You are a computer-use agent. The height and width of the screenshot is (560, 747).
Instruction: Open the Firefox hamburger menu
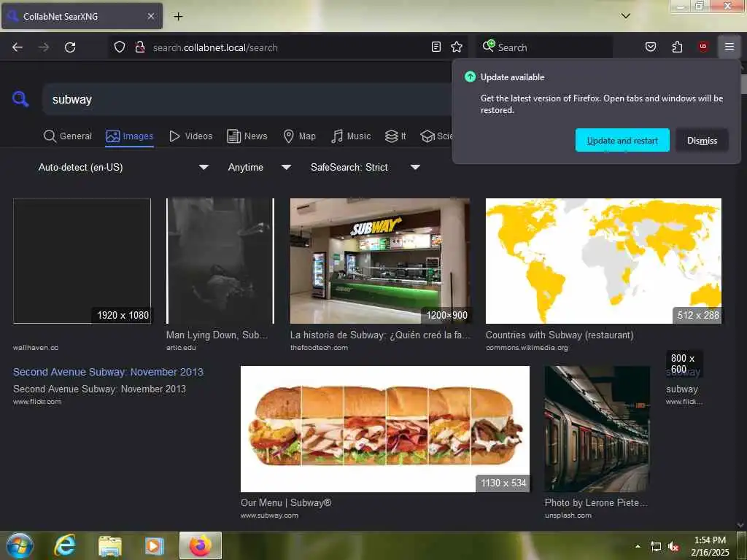click(729, 47)
